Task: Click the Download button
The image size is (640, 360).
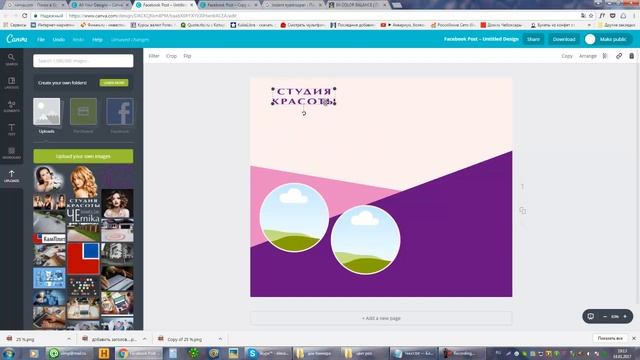Action: tap(564, 39)
